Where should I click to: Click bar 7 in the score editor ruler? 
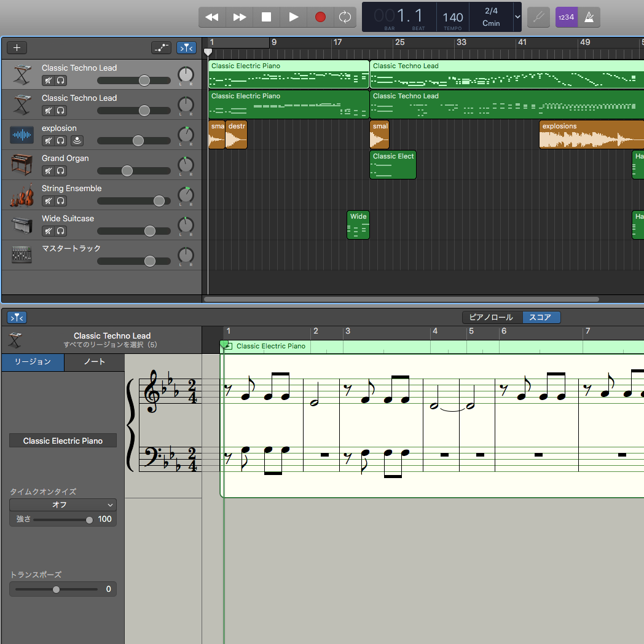pyautogui.click(x=587, y=331)
